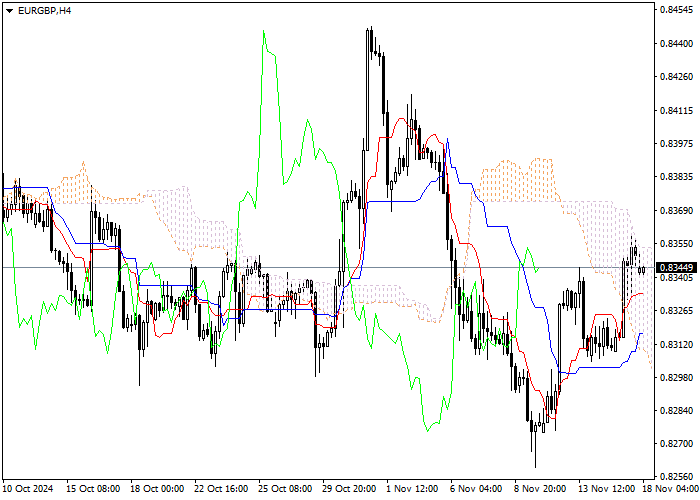Select the 15 Oct 08:00 time label

(x=93, y=489)
